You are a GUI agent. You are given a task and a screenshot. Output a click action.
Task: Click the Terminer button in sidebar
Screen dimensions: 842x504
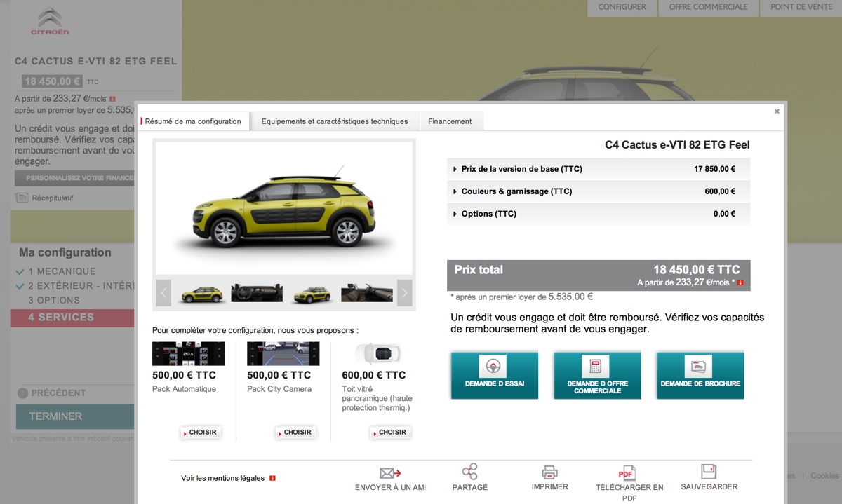tap(75, 416)
